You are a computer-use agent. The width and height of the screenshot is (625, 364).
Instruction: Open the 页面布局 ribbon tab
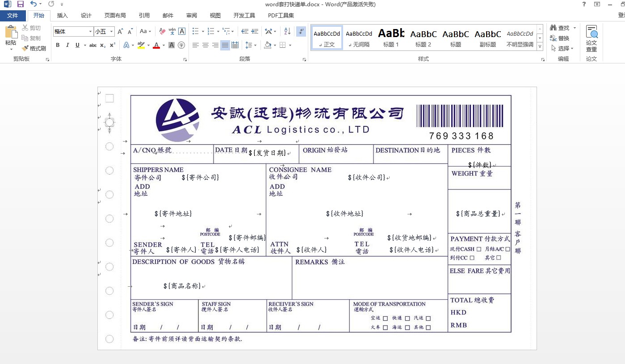point(115,16)
